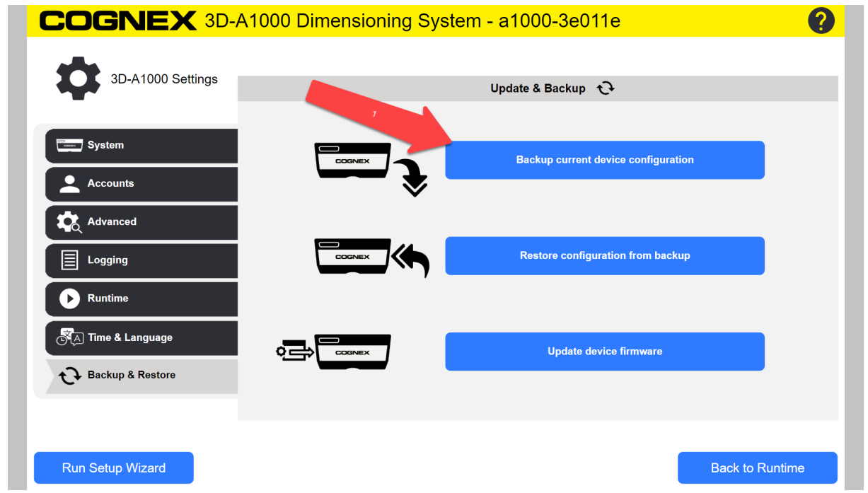
Task: Return using Back to Runtime button
Action: coord(757,468)
